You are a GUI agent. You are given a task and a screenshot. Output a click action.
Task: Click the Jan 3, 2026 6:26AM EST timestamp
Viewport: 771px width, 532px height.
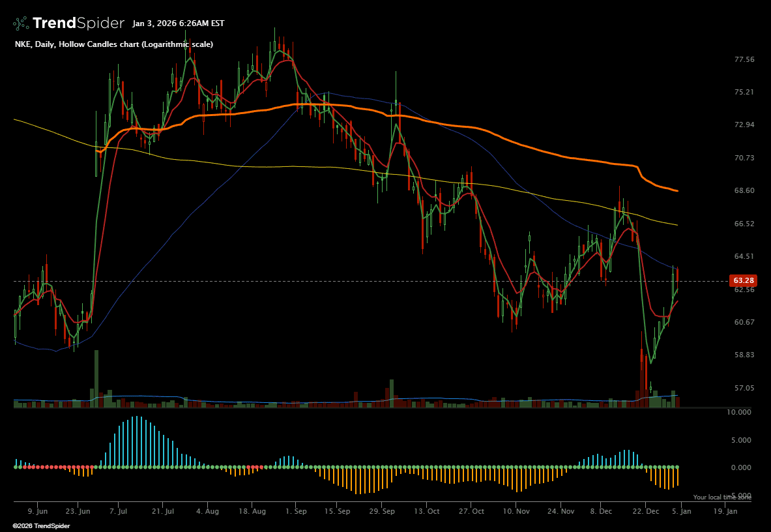(x=178, y=23)
